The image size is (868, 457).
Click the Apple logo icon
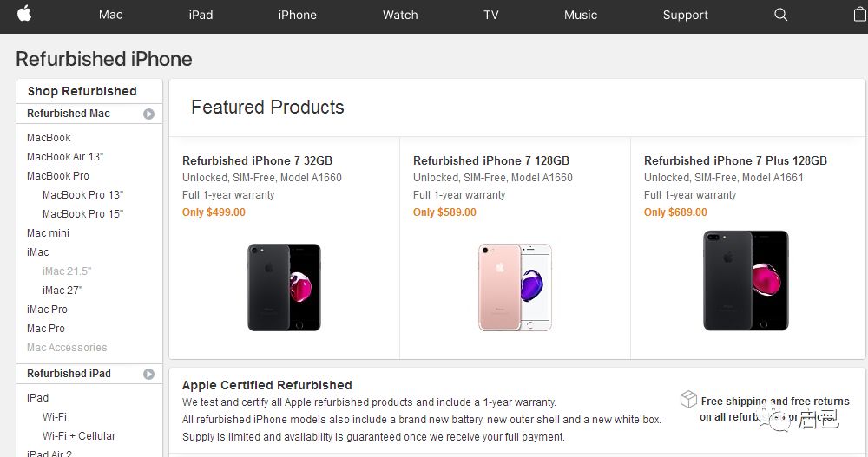click(x=23, y=14)
